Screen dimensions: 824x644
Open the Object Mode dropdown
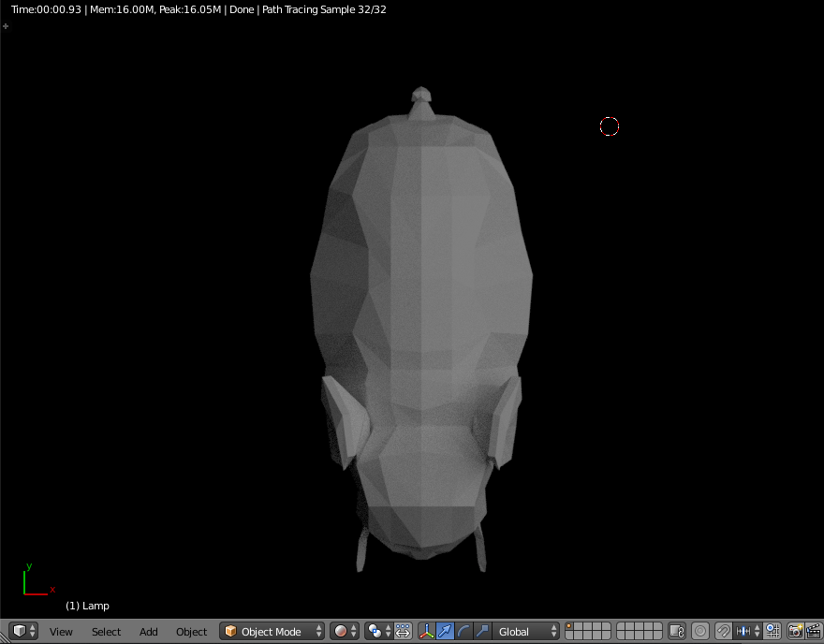pyautogui.click(x=272, y=631)
